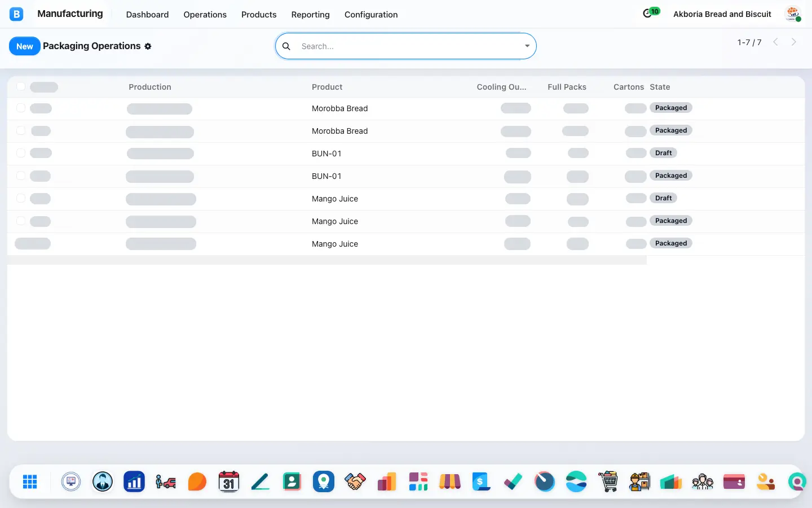Open the Operations menu
This screenshot has height=508, width=812.
click(x=205, y=15)
